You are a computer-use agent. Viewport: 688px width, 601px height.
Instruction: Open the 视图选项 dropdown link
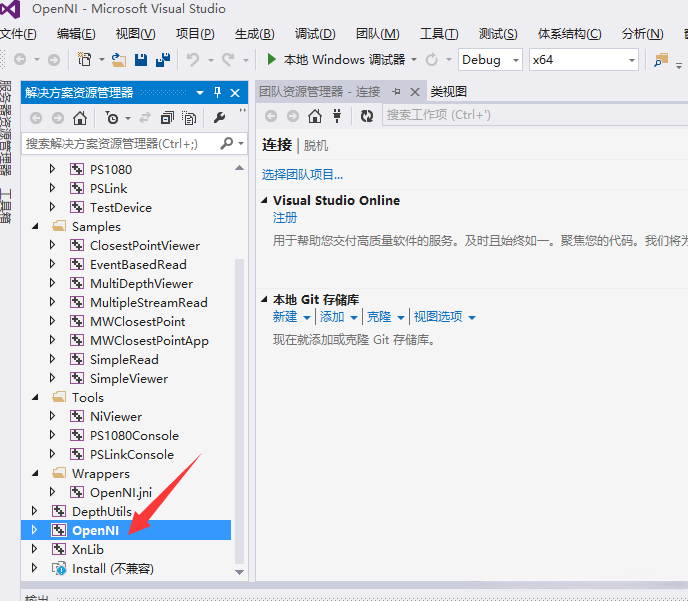click(444, 317)
